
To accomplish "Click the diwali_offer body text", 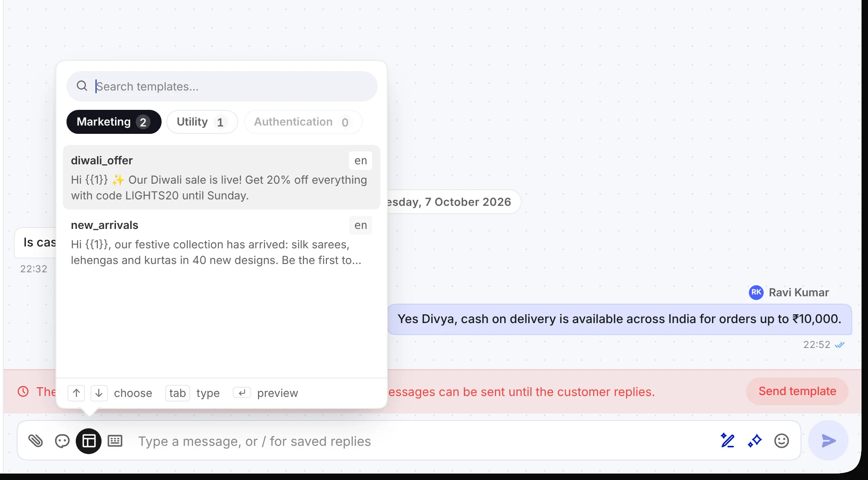I will pos(219,187).
